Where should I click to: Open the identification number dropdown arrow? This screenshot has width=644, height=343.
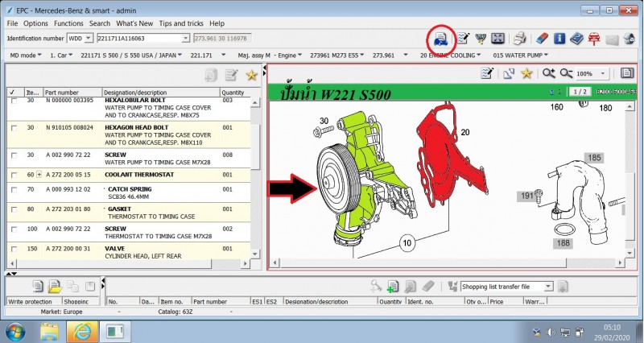coord(185,38)
